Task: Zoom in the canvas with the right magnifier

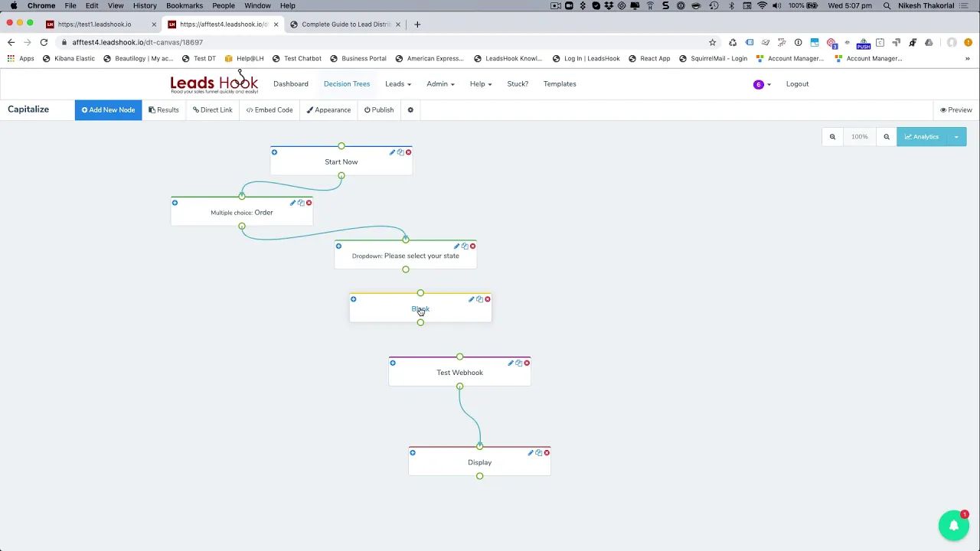Action: [887, 137]
